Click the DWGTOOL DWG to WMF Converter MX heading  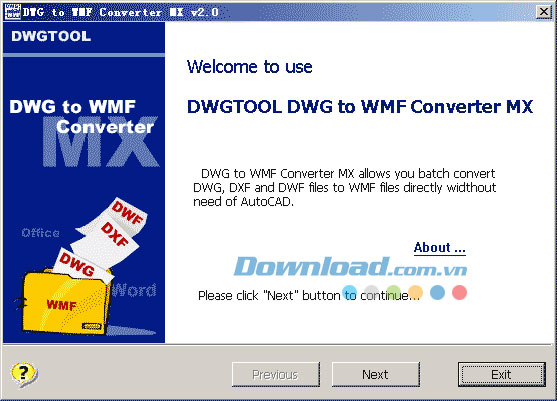click(360, 107)
